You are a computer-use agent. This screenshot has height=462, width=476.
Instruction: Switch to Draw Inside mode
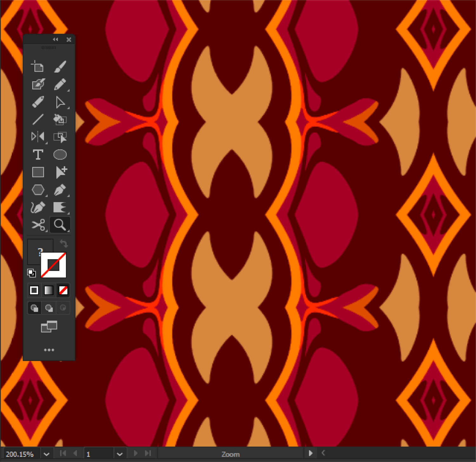[63, 308]
